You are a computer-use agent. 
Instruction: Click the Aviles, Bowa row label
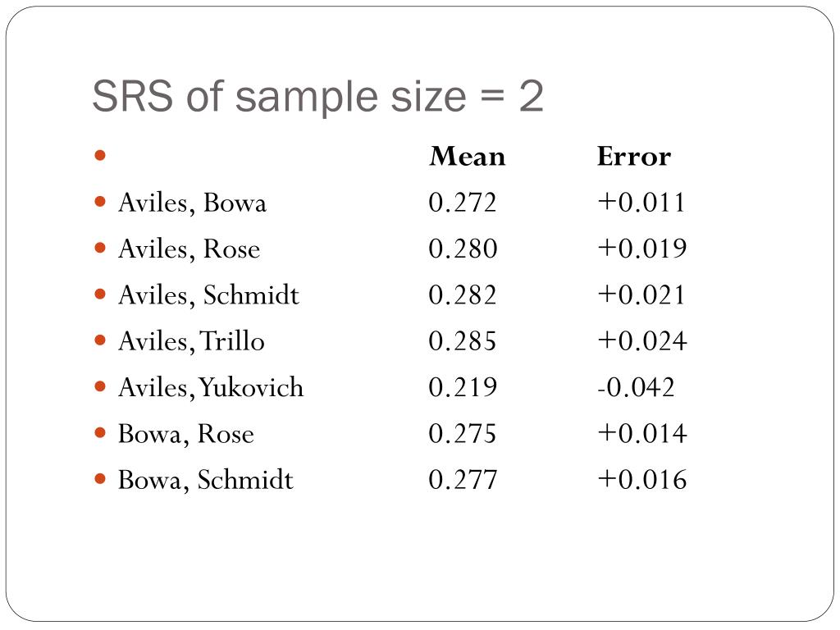tap(192, 203)
